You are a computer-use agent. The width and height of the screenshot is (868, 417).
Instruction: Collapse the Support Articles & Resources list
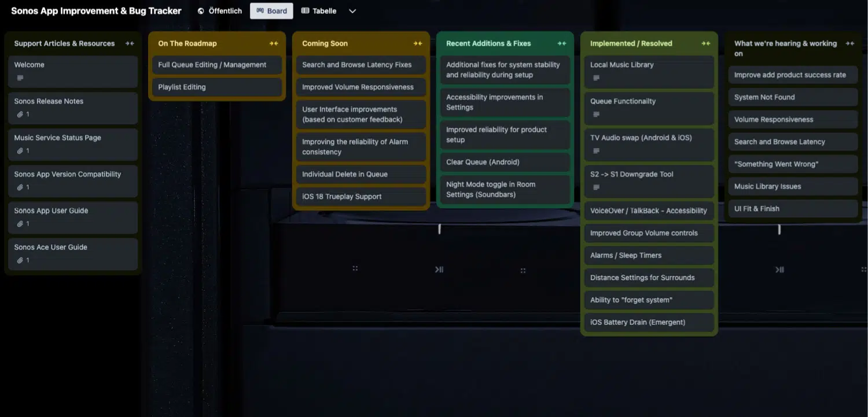pos(130,43)
